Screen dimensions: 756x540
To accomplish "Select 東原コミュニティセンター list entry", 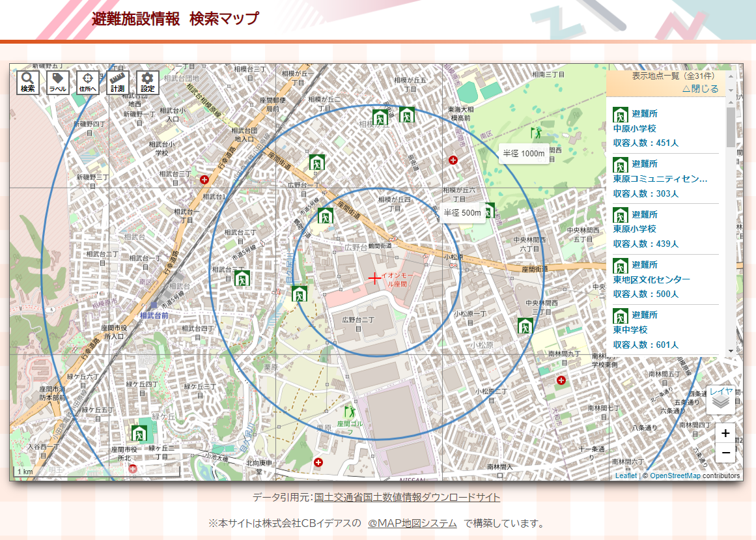I will pyautogui.click(x=660, y=178).
